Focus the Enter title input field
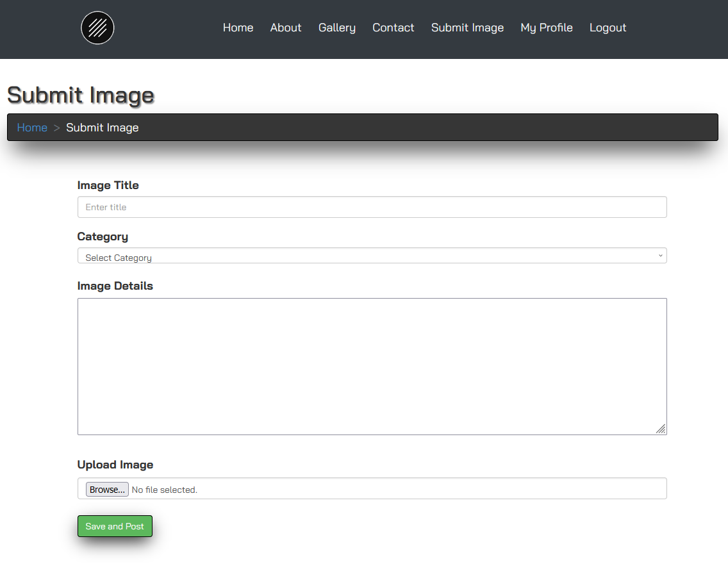Viewport: 728px width, 571px height. tap(372, 207)
